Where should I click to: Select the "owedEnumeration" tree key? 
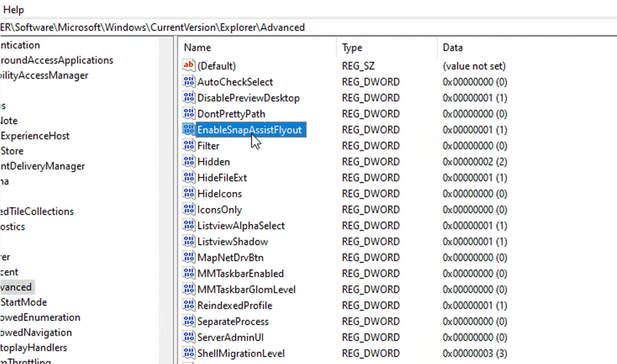pyautogui.click(x=40, y=317)
